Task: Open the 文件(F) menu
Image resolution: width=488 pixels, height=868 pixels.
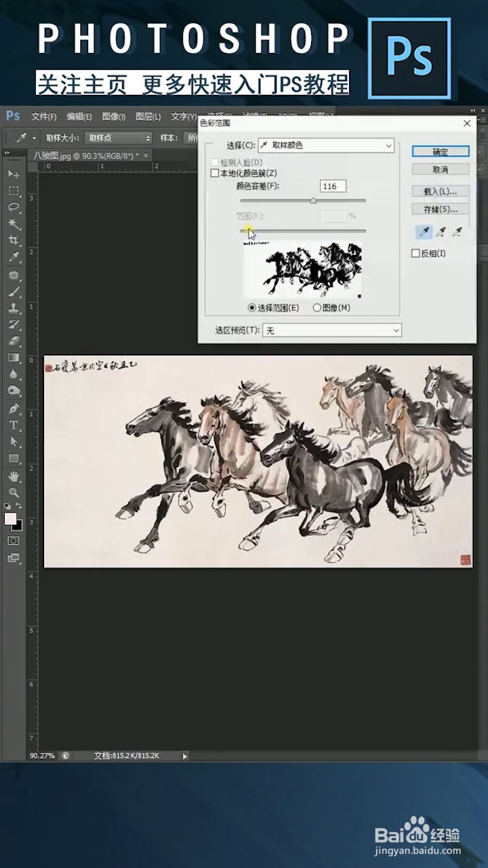Action: coord(44,117)
